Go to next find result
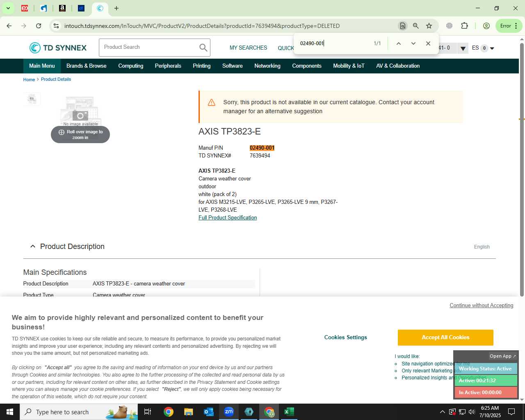Screen dimensions: 525x420 tap(413, 43)
